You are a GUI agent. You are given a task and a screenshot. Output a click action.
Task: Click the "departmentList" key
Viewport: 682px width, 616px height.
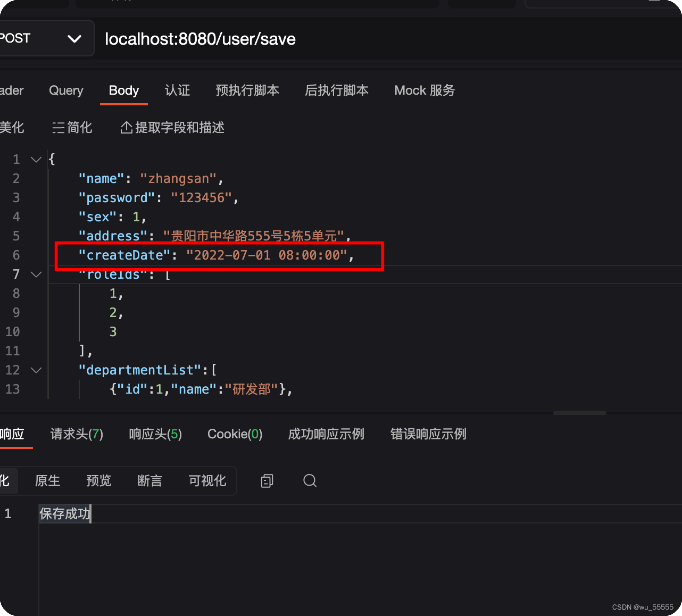coord(140,370)
